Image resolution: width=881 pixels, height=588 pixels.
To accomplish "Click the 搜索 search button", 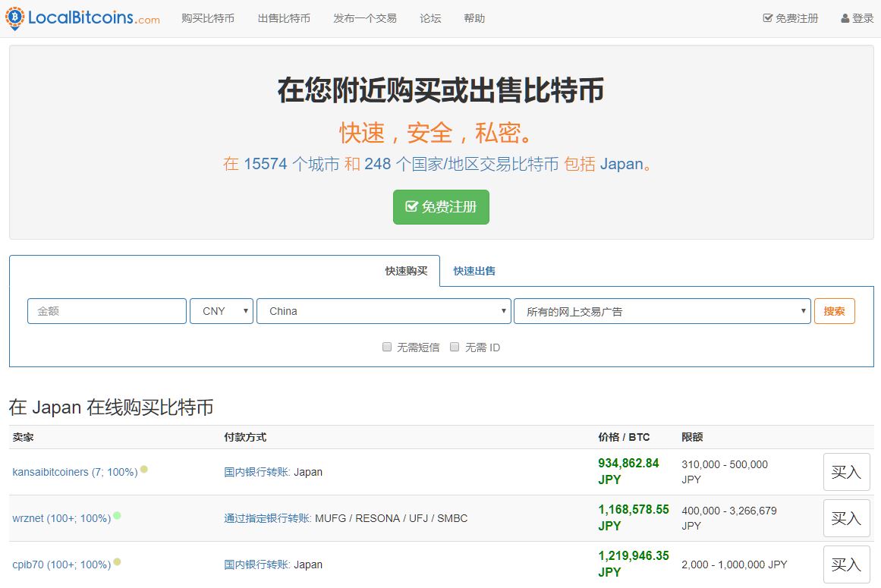I will tap(835, 311).
